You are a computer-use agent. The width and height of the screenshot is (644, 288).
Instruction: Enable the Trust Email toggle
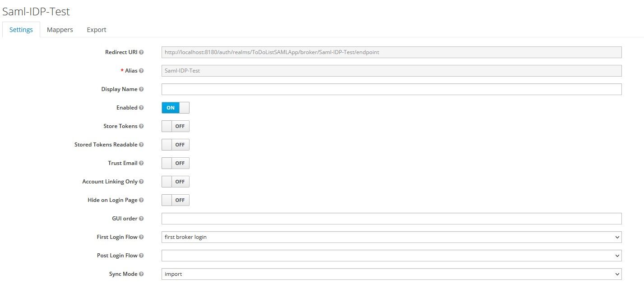(x=175, y=163)
